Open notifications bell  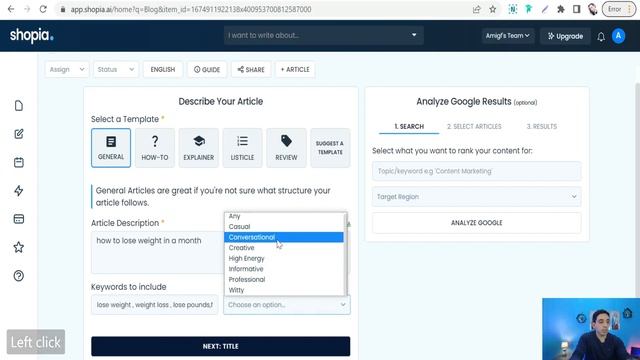click(x=601, y=37)
